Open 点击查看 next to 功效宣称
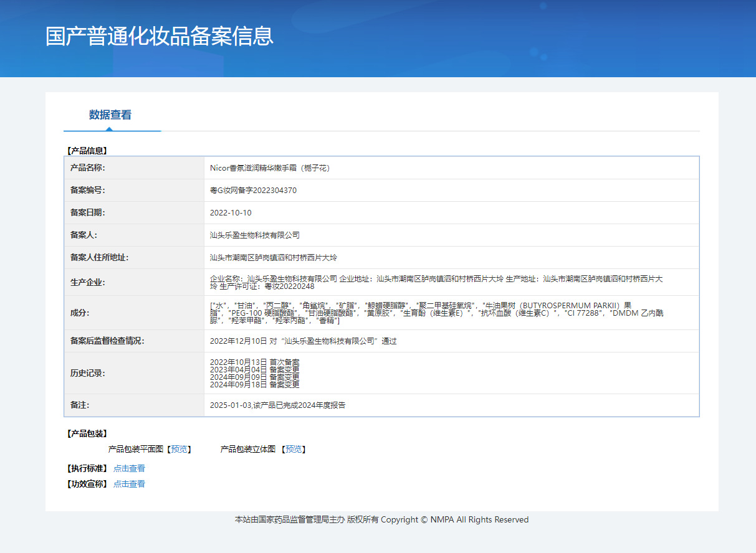This screenshot has height=553, width=756. 129,484
